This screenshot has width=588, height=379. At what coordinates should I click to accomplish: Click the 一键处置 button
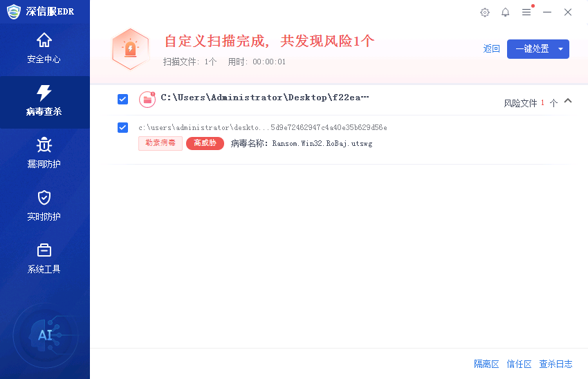point(532,49)
